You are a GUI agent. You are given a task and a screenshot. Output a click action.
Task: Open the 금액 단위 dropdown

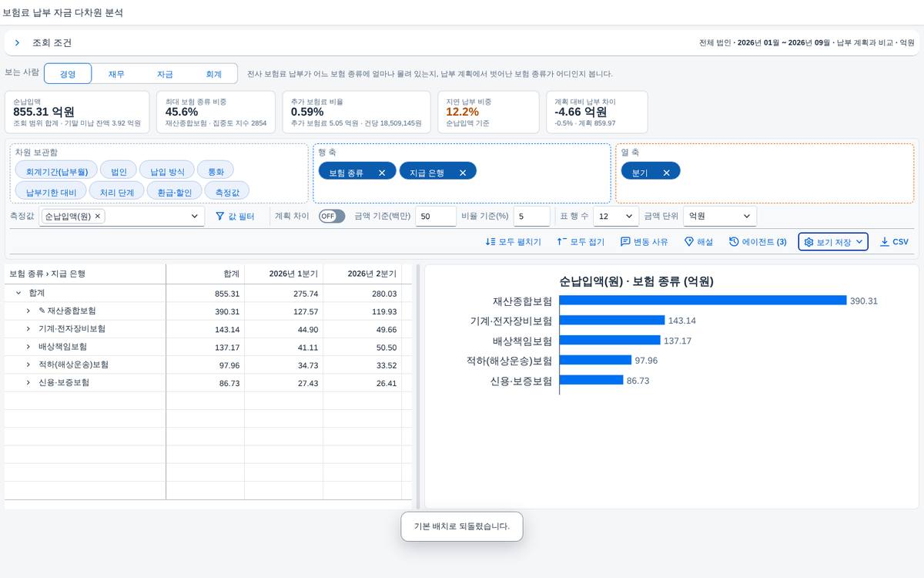(x=719, y=217)
